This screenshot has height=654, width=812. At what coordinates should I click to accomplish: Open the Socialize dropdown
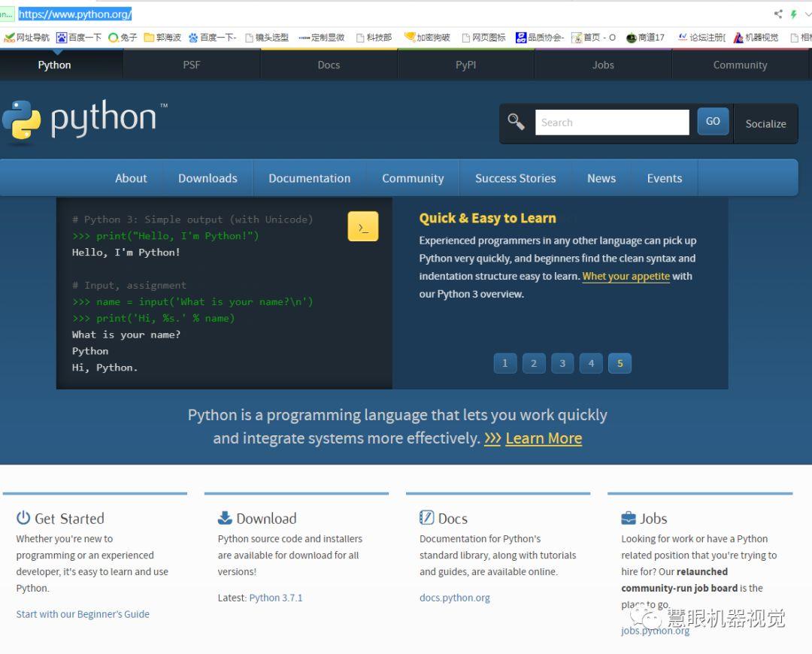(765, 124)
